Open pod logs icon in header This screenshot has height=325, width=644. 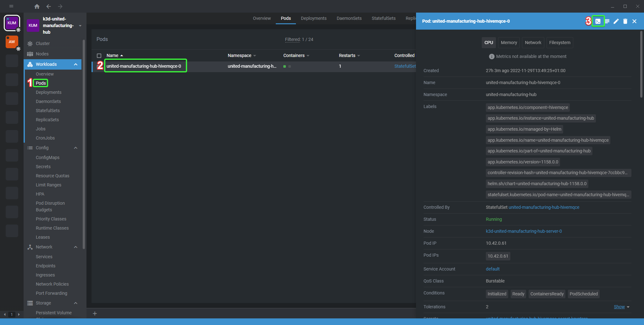coord(607,21)
